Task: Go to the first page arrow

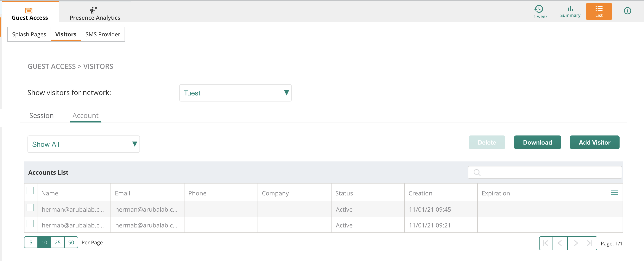Action: (x=546, y=243)
